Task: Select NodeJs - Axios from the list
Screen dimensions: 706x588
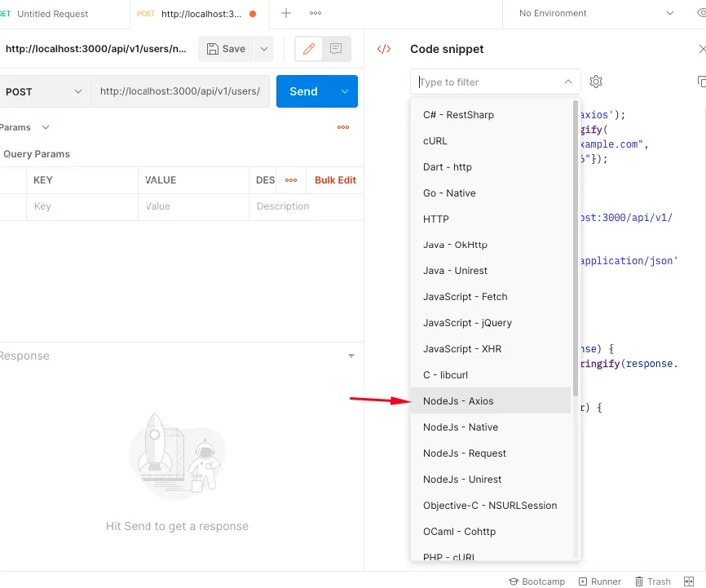Action: click(458, 400)
